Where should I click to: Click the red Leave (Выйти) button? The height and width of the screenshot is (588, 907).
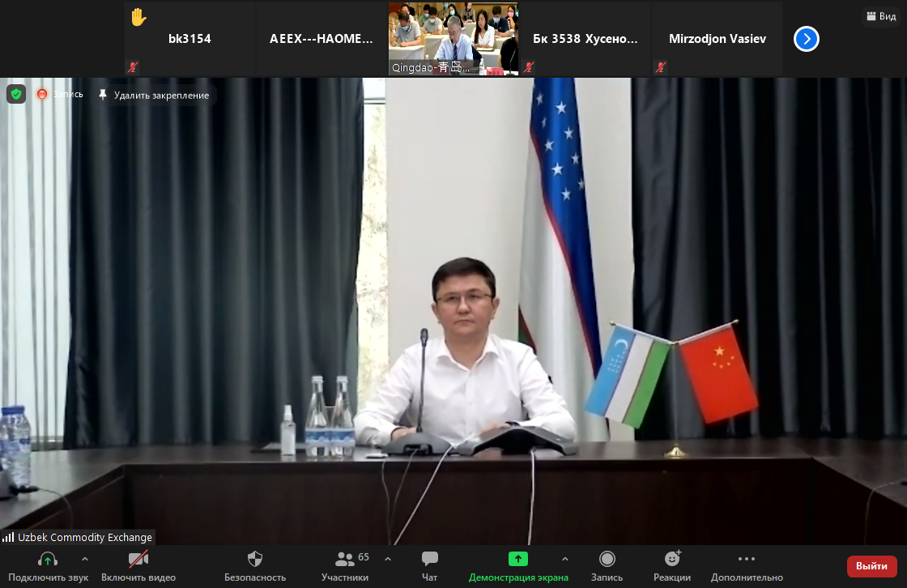click(871, 566)
